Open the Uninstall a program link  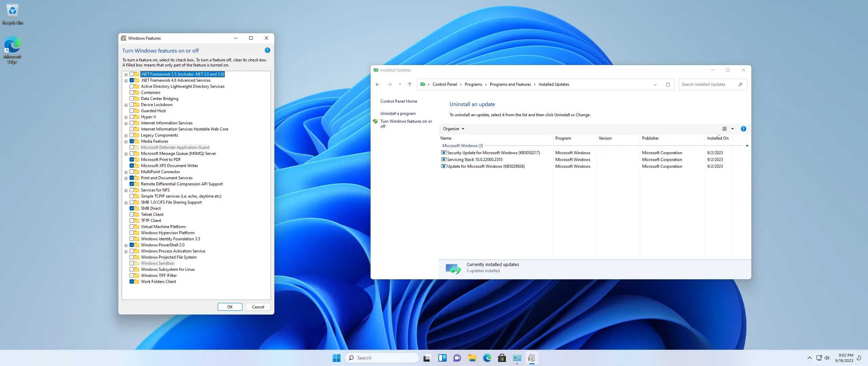(398, 114)
